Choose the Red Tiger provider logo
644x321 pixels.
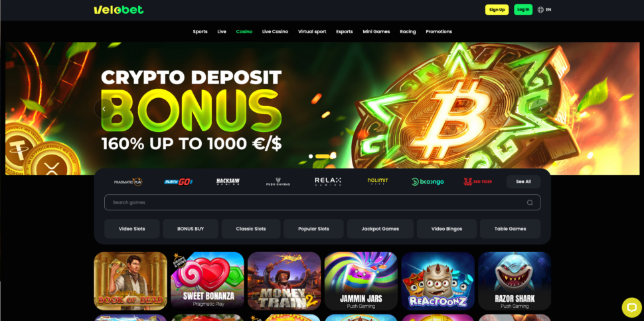477,182
